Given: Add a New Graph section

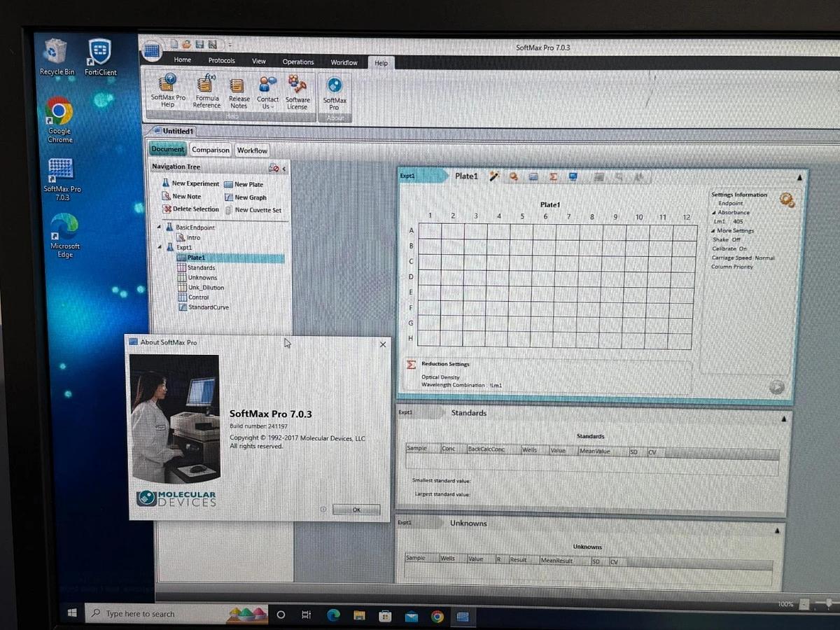Looking at the screenshot, I should [246, 197].
